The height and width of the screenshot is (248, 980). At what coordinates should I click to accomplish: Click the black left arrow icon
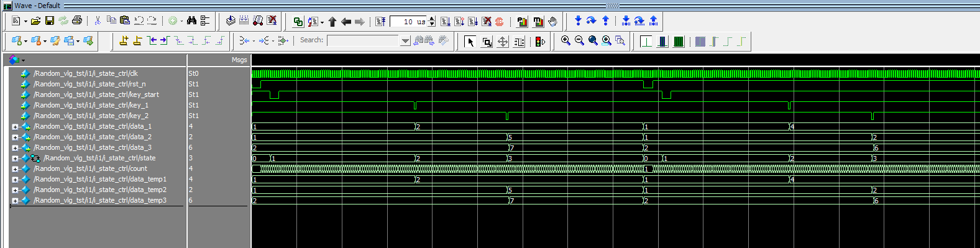tap(346, 22)
